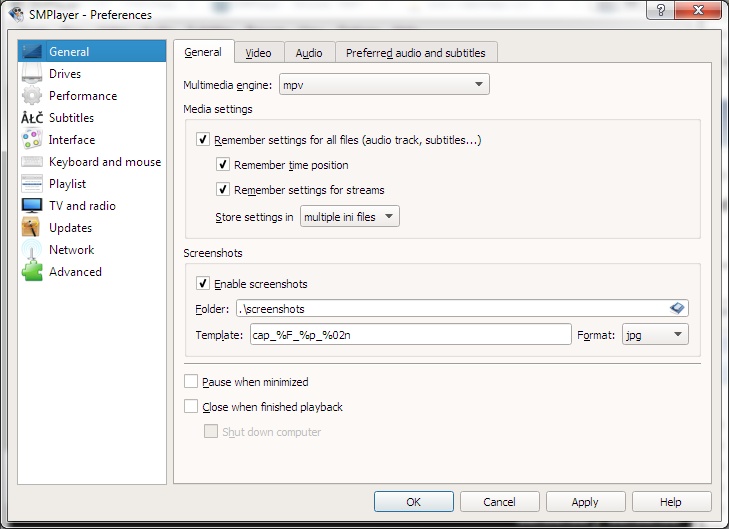Open the Store settings in dropdown
This screenshot has height=529, width=729.
(350, 217)
